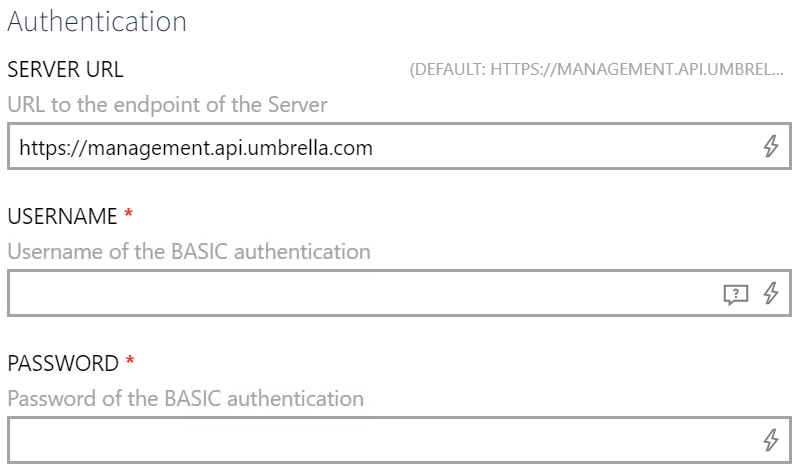Click the lightning icon in Server URL field
The height and width of the screenshot is (474, 802).
click(771, 147)
